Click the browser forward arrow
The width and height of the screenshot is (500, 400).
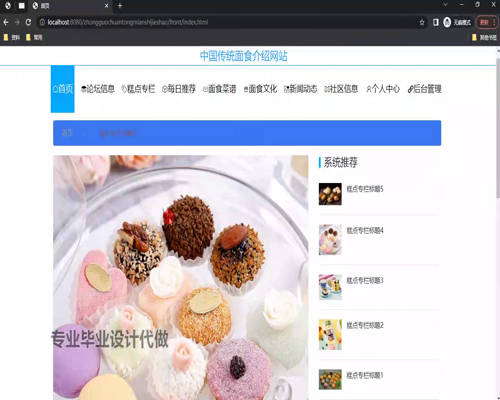pos(17,22)
